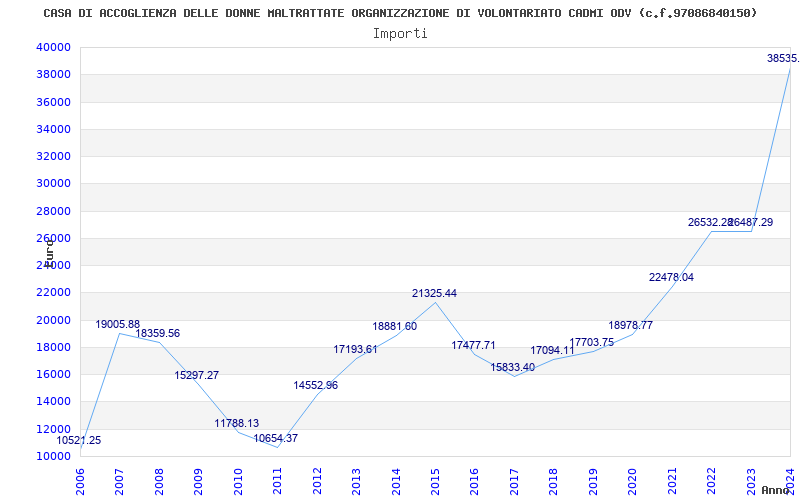Click the 10000 y-axis baseline label
Viewport: 800px width, 500px height.
tap(53, 456)
